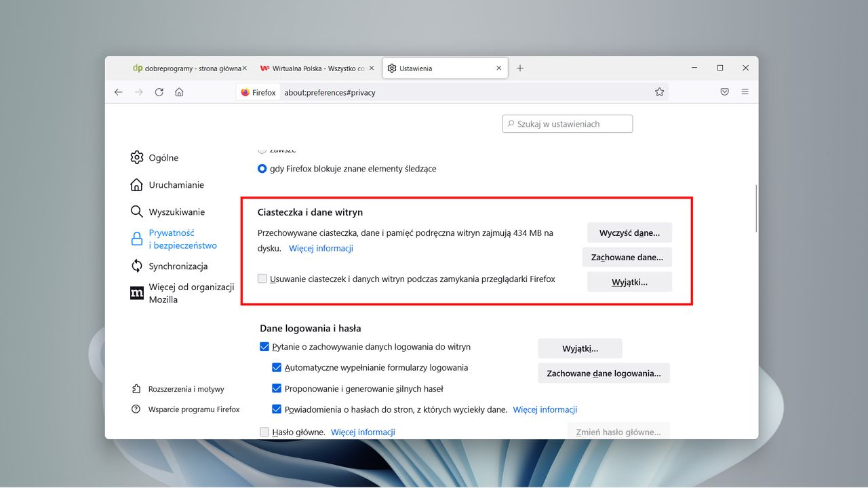Open login Wyjątki... button
Viewport: 868px width, 488px height.
pos(580,348)
